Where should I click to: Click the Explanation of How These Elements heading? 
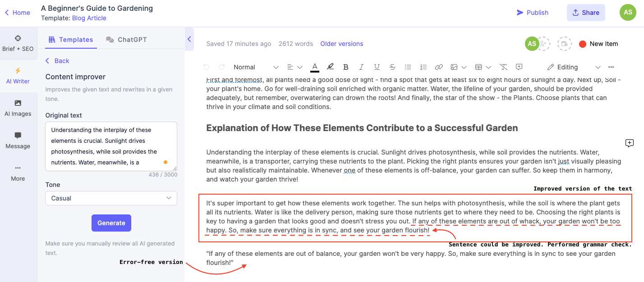click(362, 128)
